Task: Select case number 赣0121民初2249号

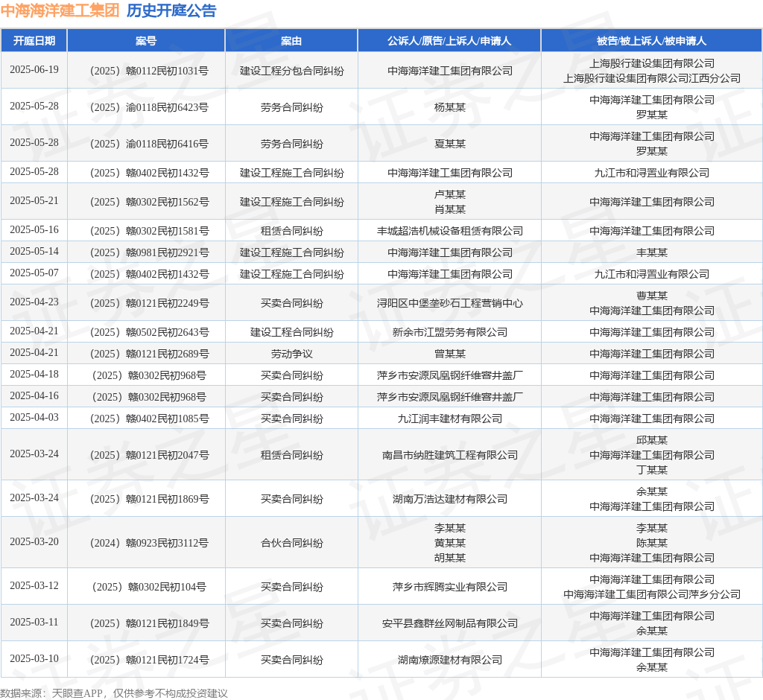Action: (x=149, y=303)
